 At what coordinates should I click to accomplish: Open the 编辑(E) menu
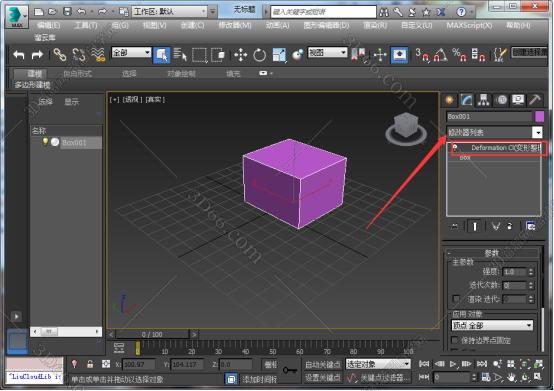click(48, 25)
